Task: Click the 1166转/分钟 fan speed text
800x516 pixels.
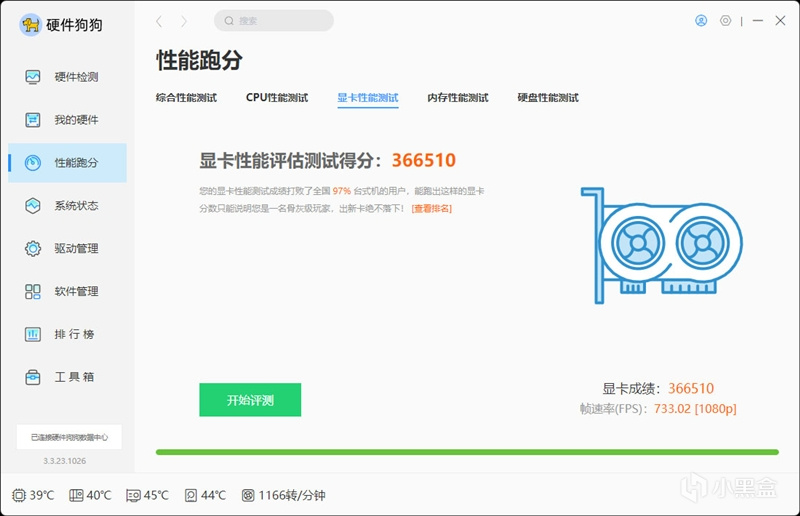Action: coord(292,495)
